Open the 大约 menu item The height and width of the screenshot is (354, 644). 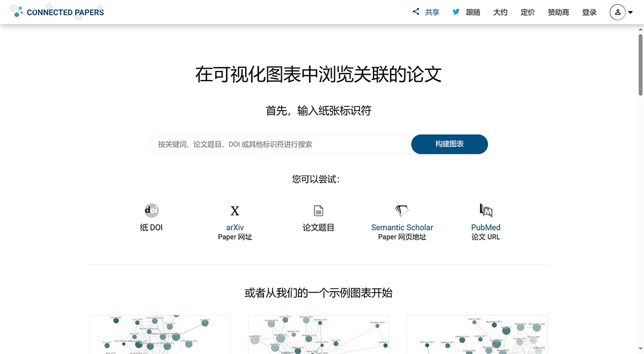500,12
